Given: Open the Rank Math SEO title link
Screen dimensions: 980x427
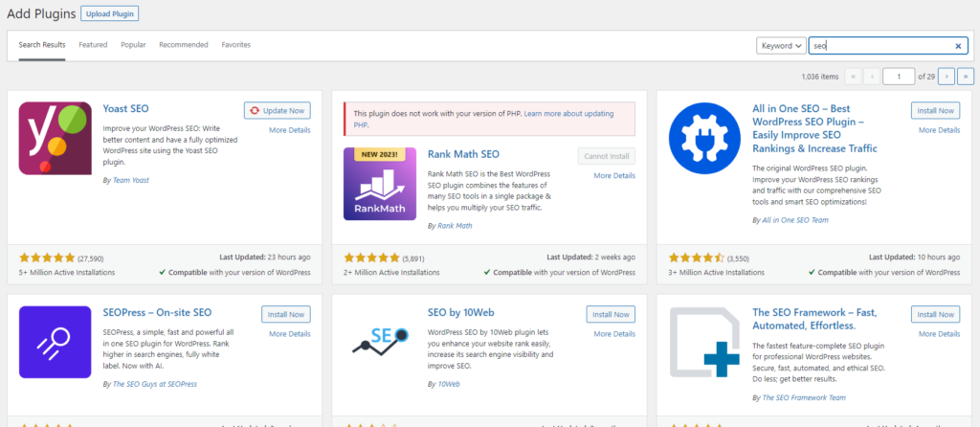Looking at the screenshot, I should pyautogui.click(x=463, y=154).
